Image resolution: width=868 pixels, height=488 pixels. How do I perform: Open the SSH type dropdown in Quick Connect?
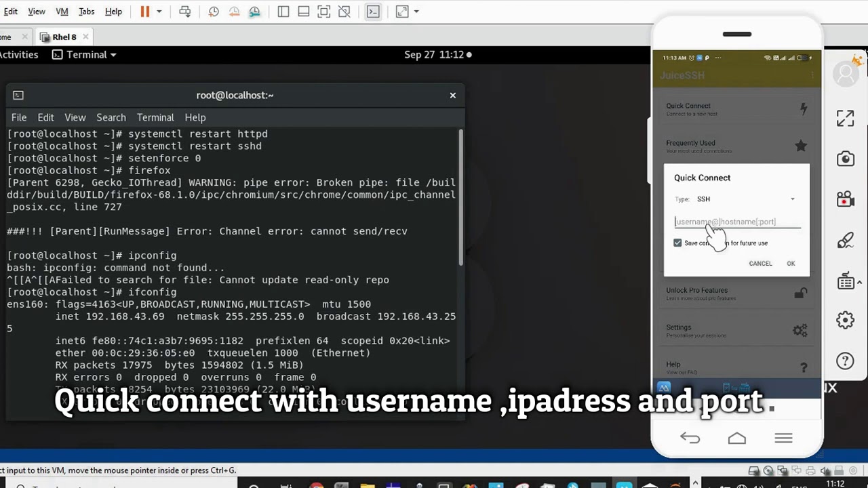click(745, 199)
